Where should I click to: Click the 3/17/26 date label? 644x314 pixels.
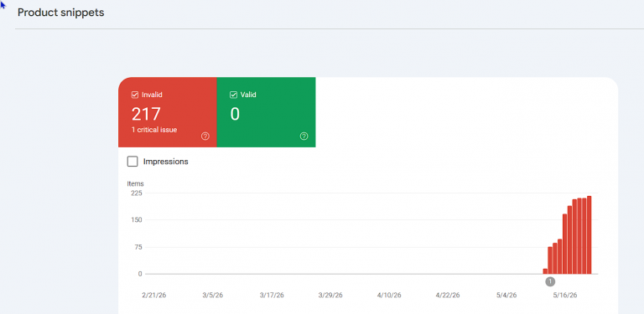pyautogui.click(x=272, y=295)
